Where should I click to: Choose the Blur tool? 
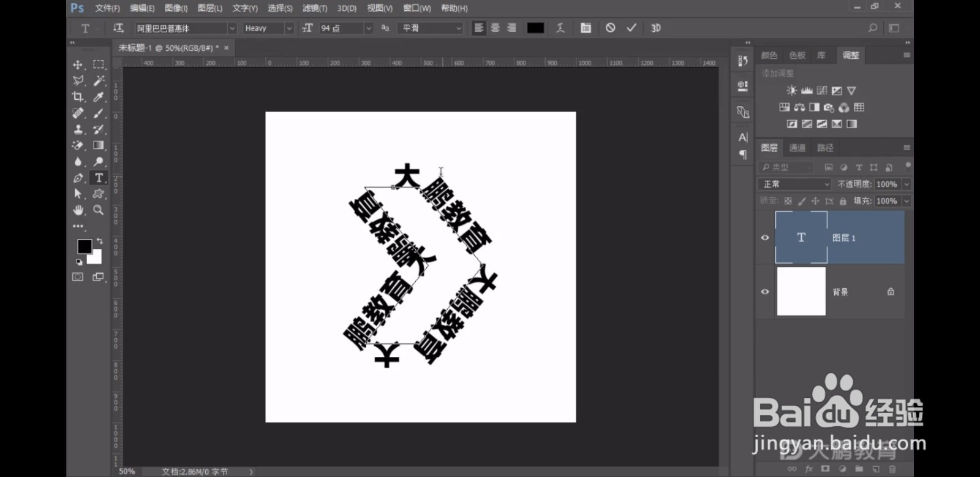tap(78, 161)
